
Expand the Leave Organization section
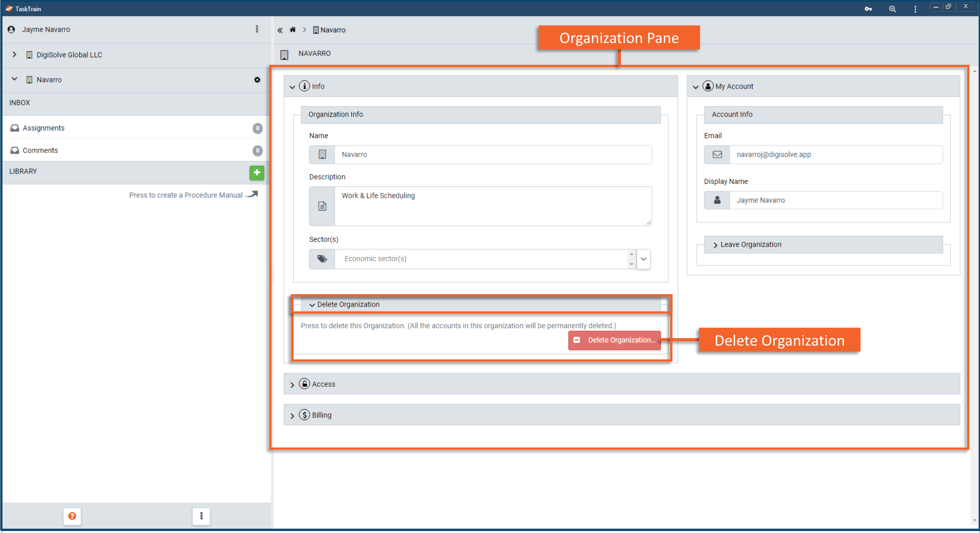715,245
